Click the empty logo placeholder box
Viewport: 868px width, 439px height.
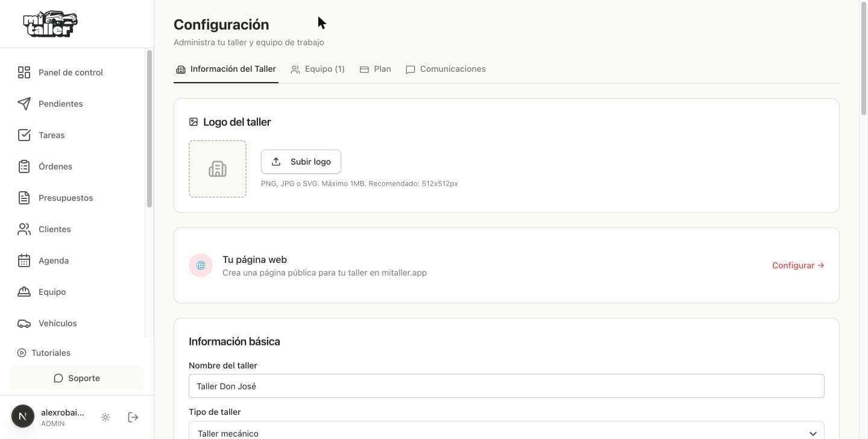click(x=218, y=169)
